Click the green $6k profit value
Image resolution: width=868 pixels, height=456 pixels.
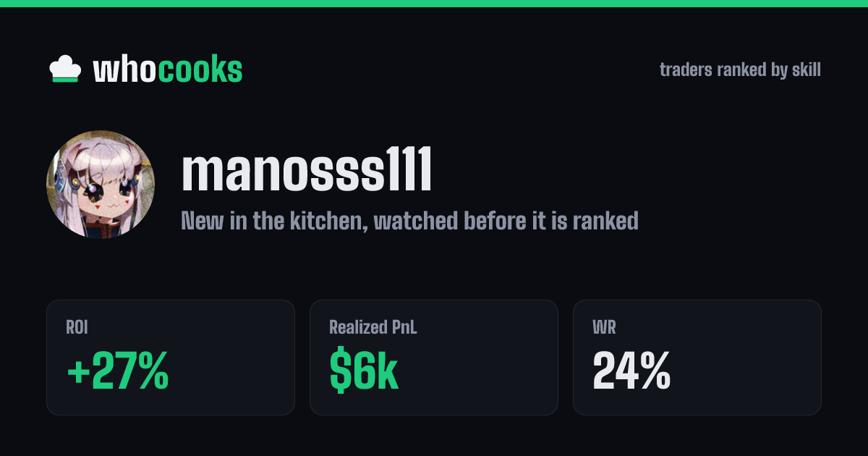click(364, 370)
